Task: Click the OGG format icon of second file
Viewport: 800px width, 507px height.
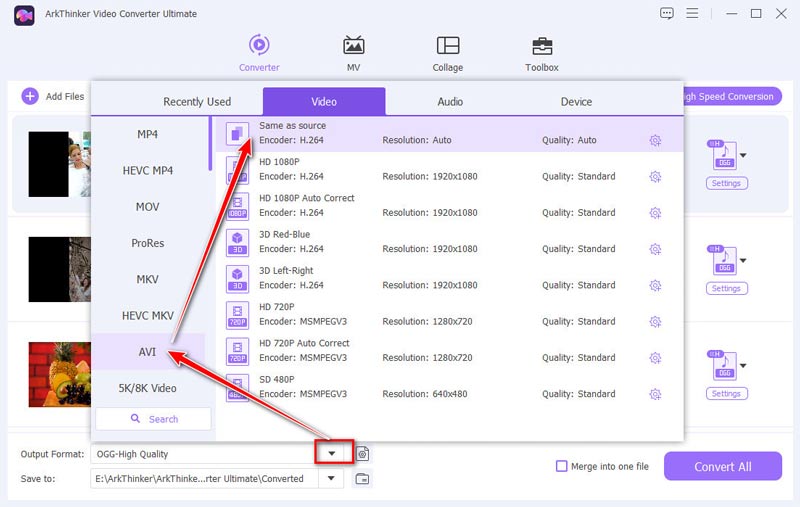Action: pyautogui.click(x=724, y=260)
